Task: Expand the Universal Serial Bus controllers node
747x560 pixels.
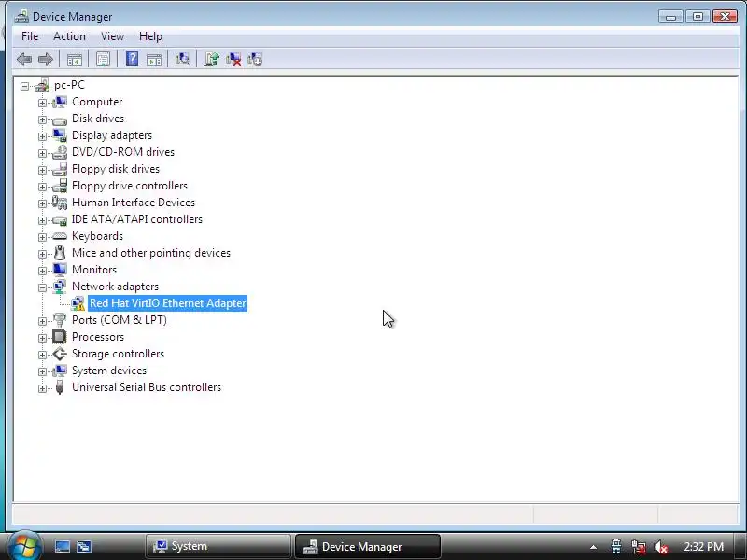Action: coord(42,388)
